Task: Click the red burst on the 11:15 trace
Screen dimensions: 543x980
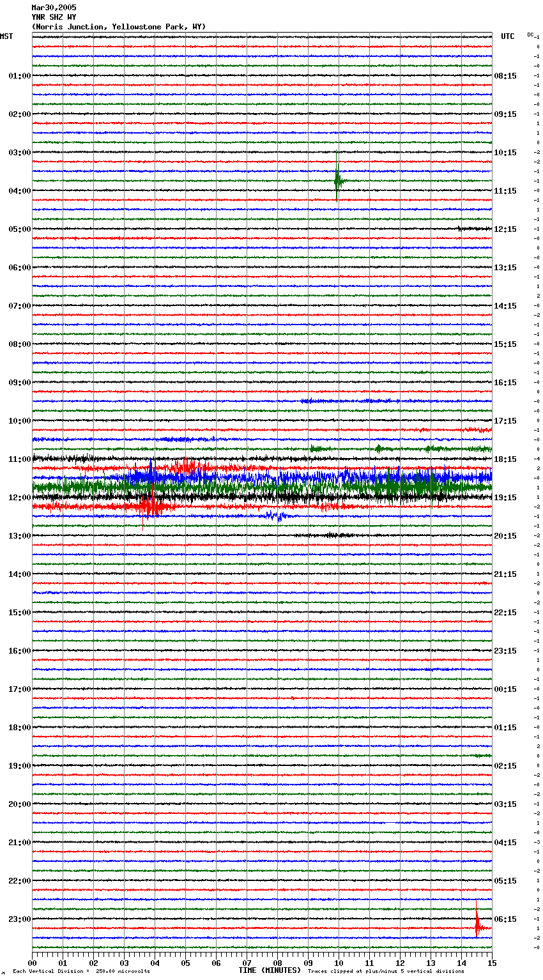Action: tap(185, 468)
